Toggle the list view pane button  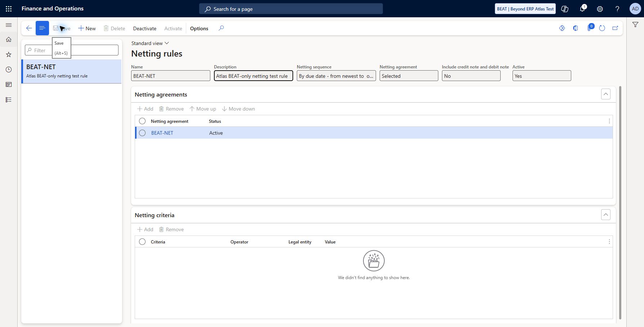pos(42,28)
